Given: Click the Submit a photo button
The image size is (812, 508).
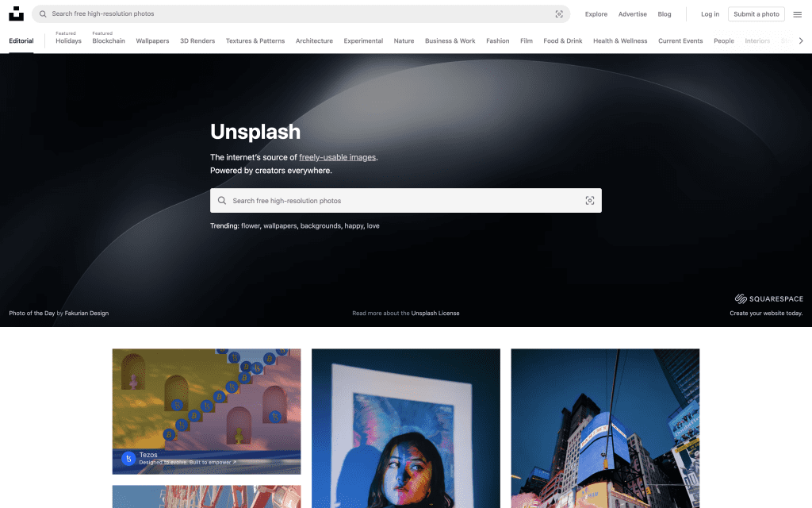Looking at the screenshot, I should (756, 14).
